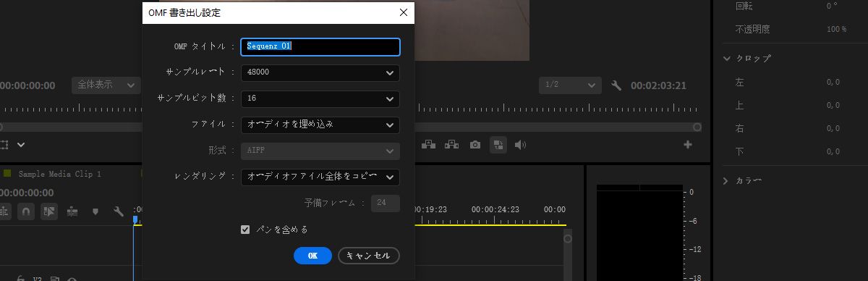Click the program duration 00:02:03:21

[658, 85]
